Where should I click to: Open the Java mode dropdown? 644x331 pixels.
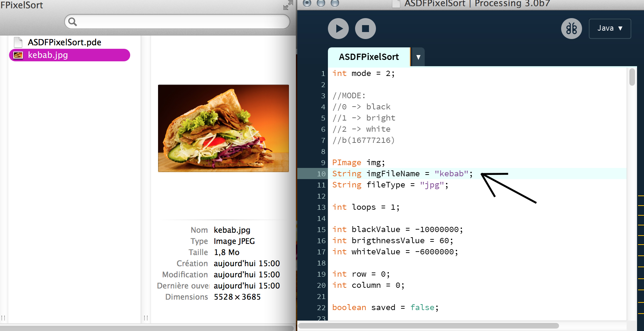coord(610,29)
